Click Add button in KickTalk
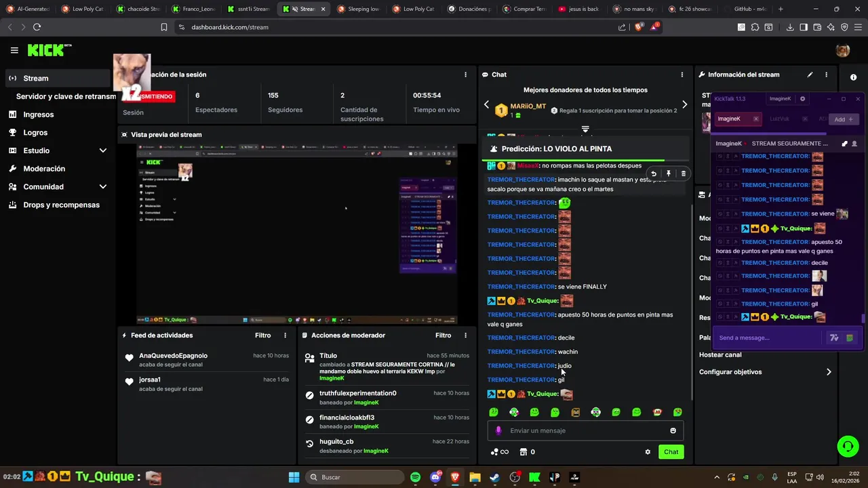The width and height of the screenshot is (868, 488). pyautogui.click(x=844, y=119)
